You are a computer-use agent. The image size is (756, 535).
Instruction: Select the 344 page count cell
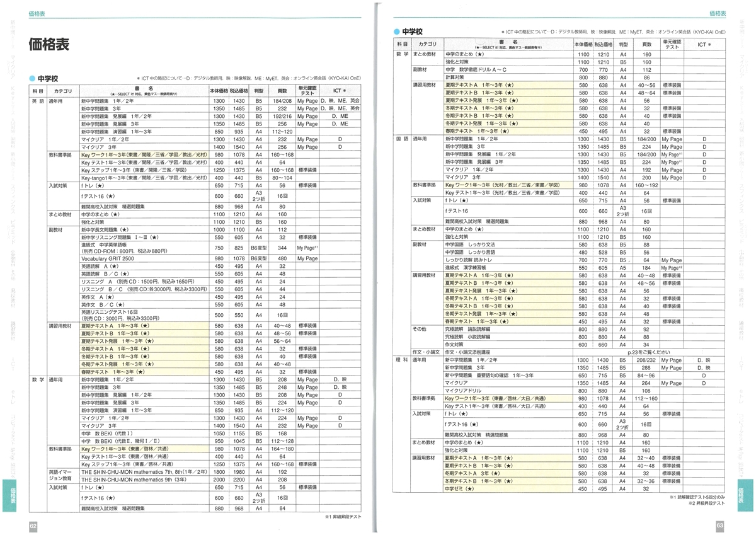(x=282, y=249)
